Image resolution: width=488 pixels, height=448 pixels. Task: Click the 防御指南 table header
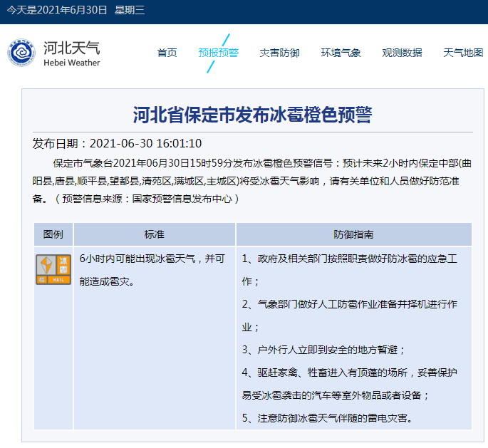point(353,234)
